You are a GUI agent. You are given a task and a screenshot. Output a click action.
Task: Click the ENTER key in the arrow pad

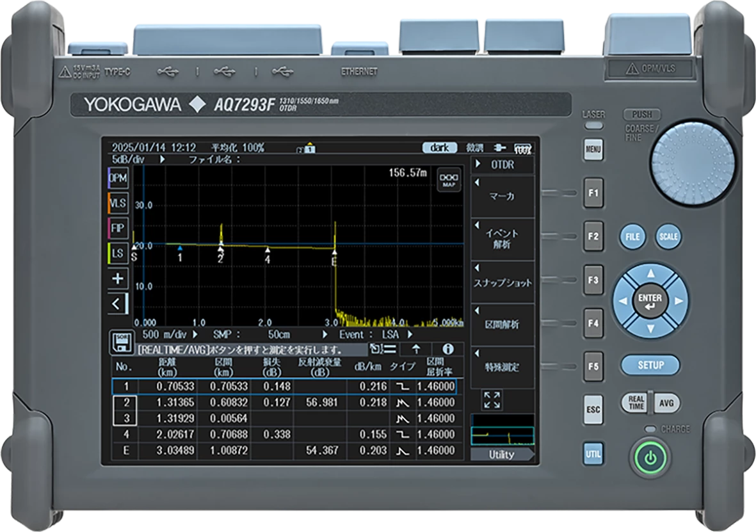tap(650, 301)
